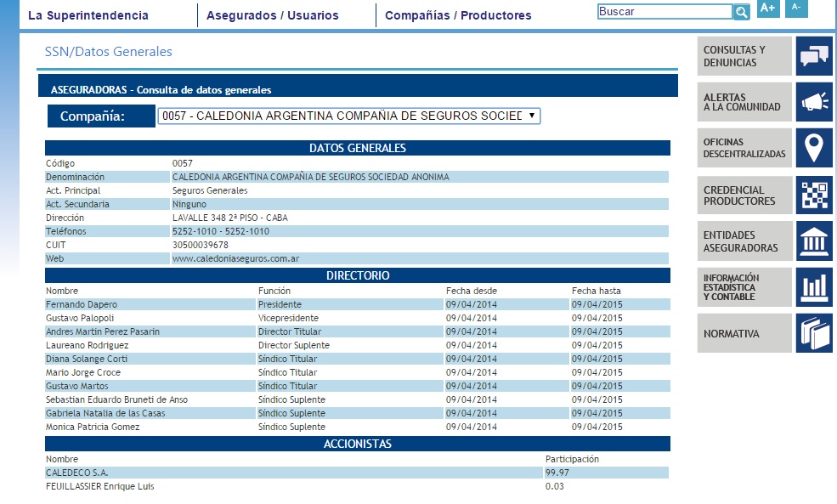
Task: Click the address LAVALLE 348 2ª PISO - CABA
Action: (230, 218)
